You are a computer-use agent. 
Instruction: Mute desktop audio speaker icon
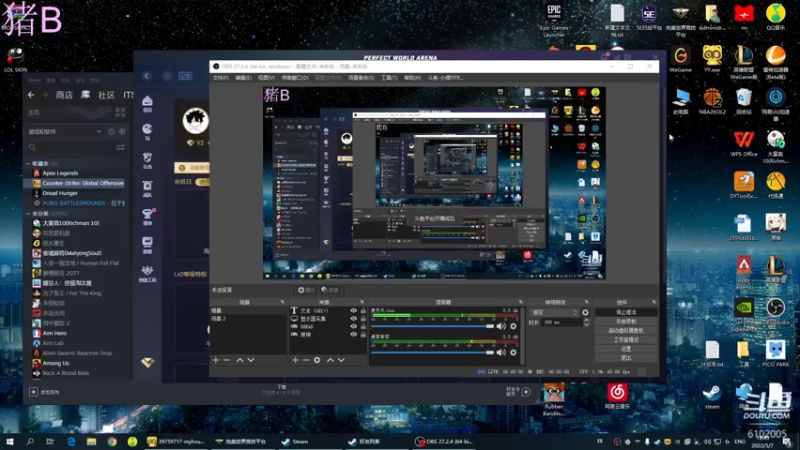pos(501,352)
